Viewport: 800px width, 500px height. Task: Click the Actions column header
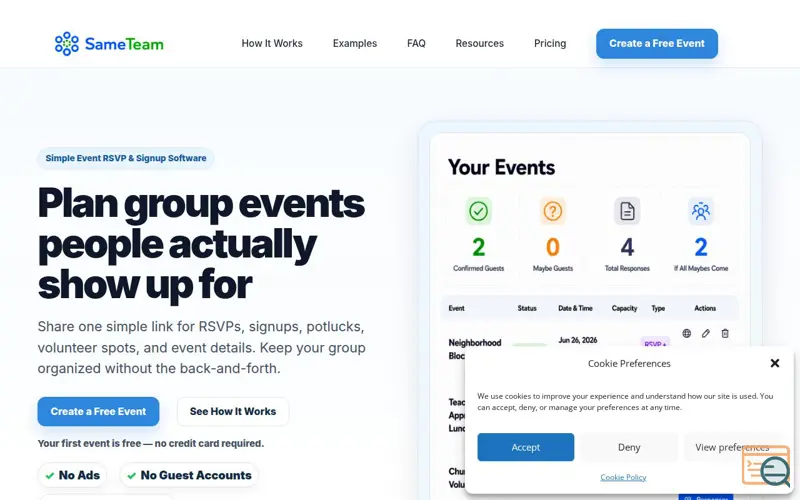tap(705, 308)
